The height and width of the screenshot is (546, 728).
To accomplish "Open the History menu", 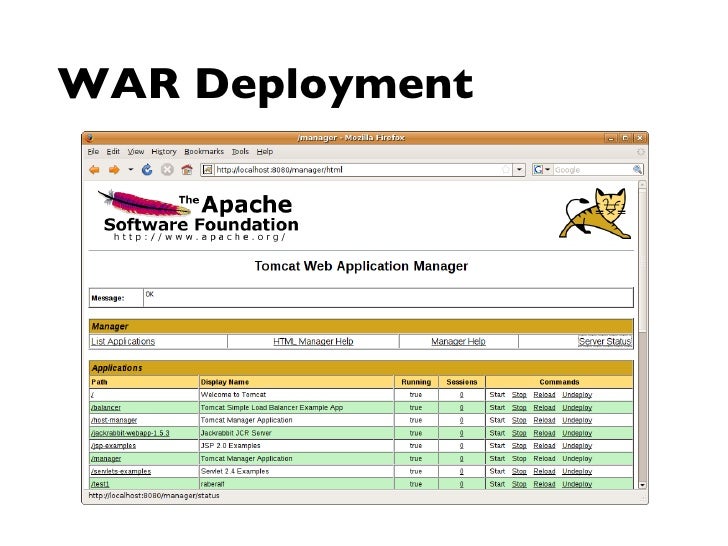I will (164, 152).
